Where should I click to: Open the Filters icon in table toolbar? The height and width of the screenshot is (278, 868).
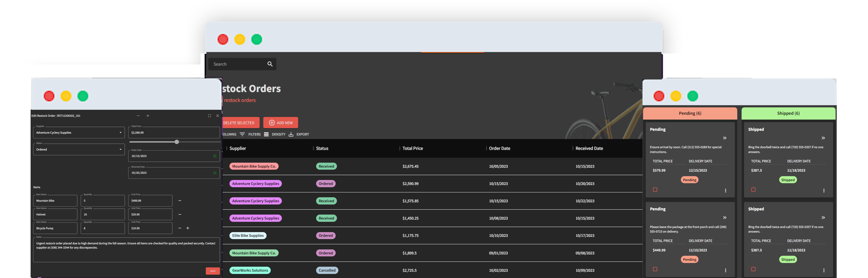click(x=242, y=134)
